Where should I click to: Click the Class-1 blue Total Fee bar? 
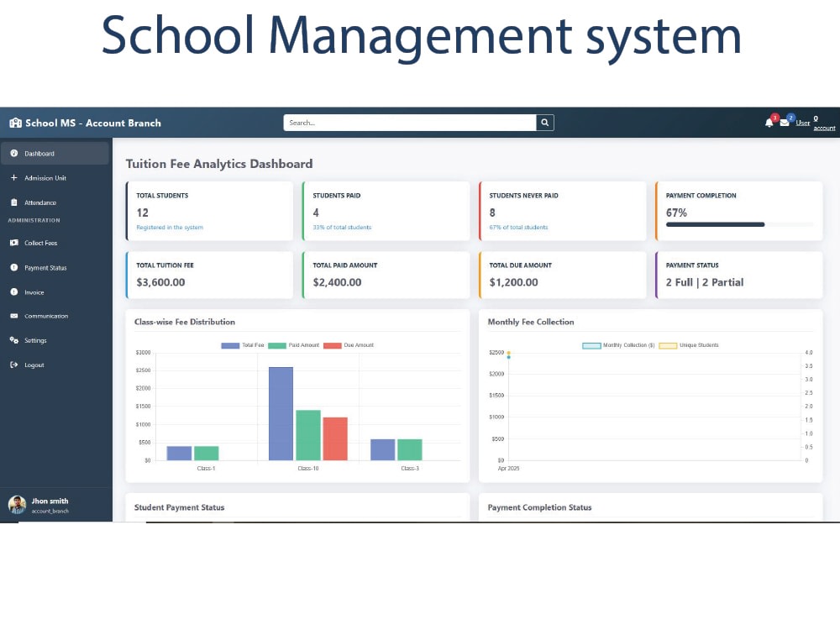point(179,454)
